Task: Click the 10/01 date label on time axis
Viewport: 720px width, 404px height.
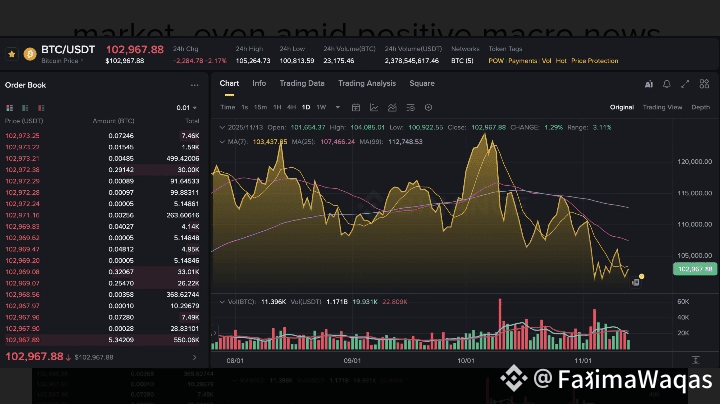Action: (x=466, y=361)
